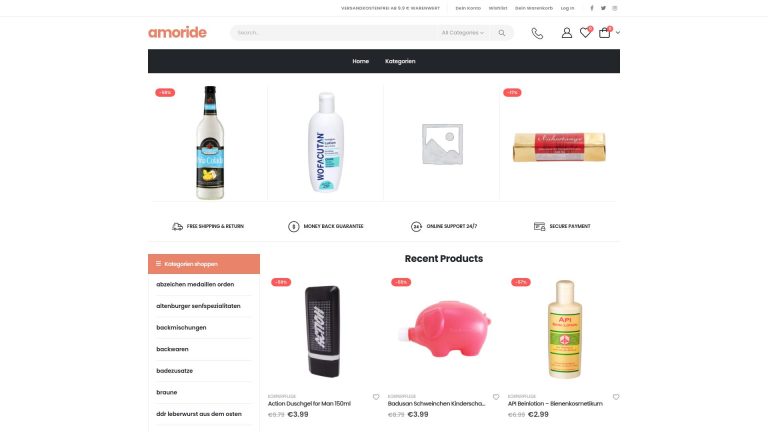Click the phone contact icon

pos(537,33)
